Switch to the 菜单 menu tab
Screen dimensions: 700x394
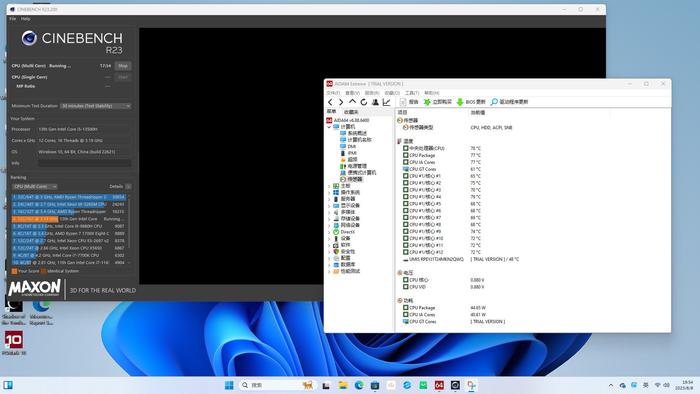click(331, 112)
